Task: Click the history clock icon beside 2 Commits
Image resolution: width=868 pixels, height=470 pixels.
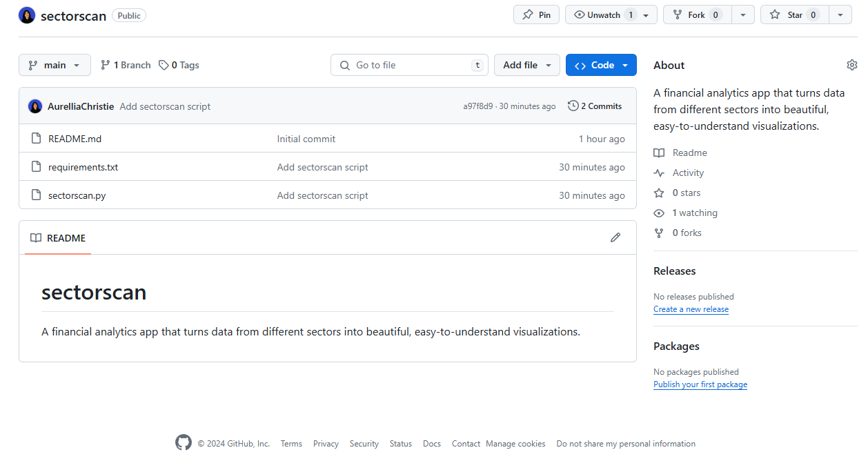Action: click(x=573, y=106)
